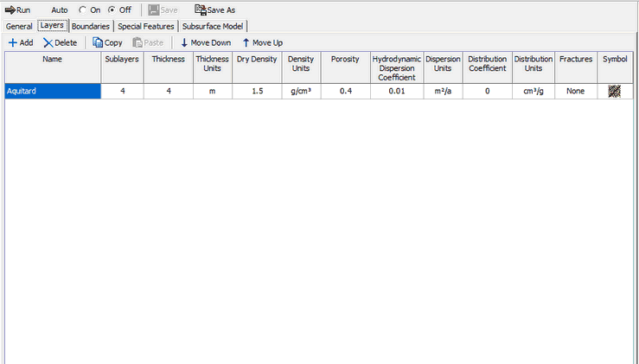Select the Auto Off radio button

pyautogui.click(x=112, y=10)
